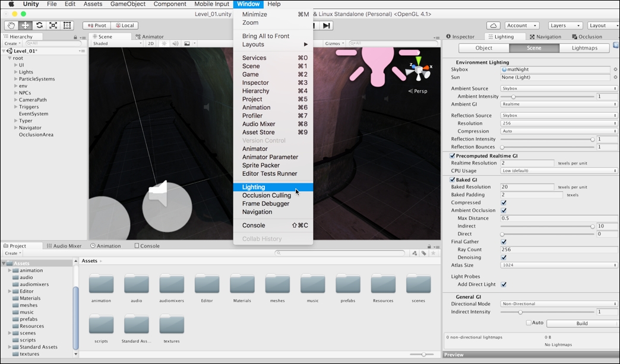Toggle Baked GI checkbox

(453, 179)
